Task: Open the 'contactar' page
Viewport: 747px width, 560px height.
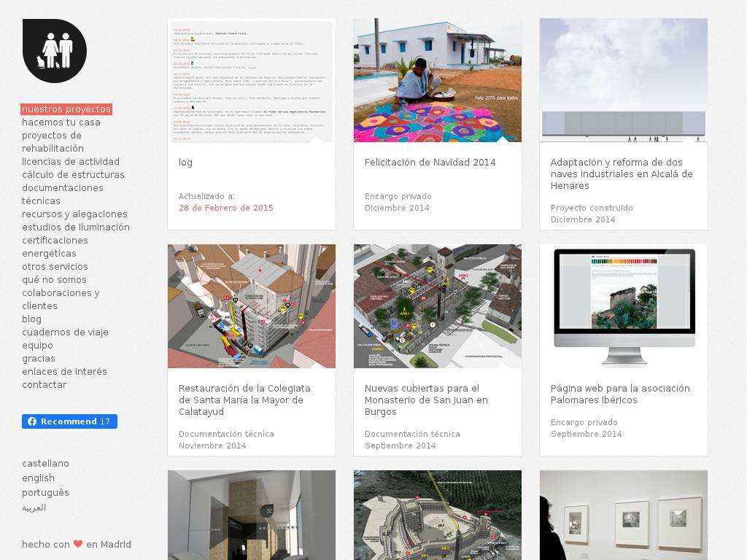Action: pyautogui.click(x=44, y=385)
